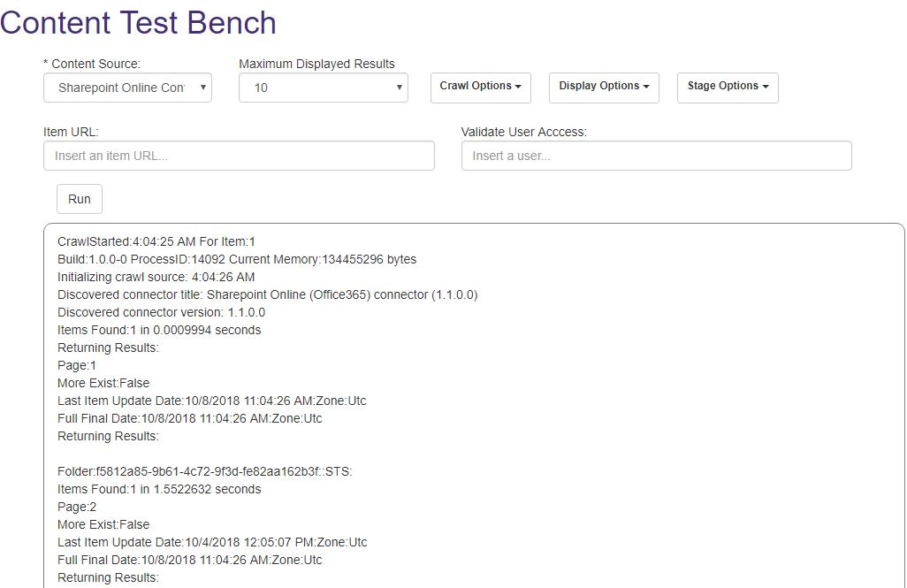Click the Discovered connector version line

(161, 312)
